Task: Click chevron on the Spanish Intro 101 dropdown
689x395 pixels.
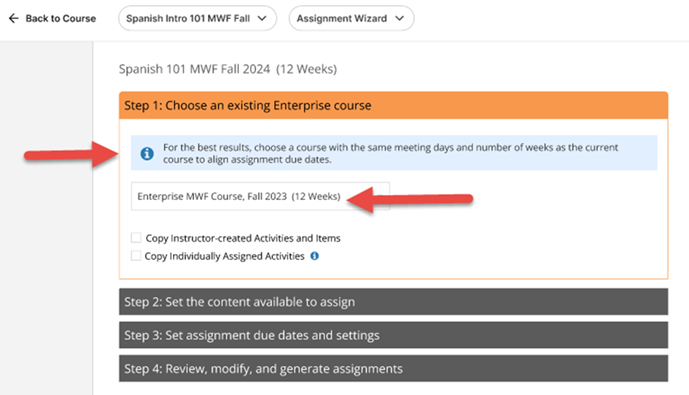Action: click(262, 18)
